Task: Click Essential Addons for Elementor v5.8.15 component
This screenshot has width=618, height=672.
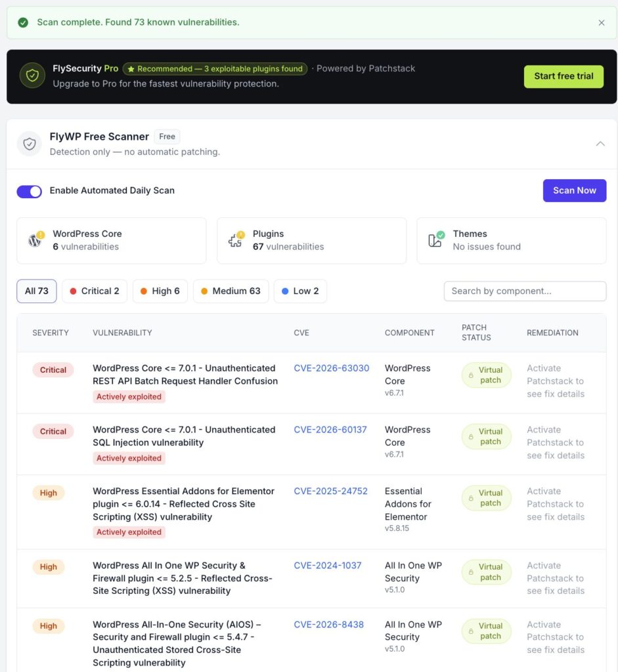Action: tap(408, 509)
